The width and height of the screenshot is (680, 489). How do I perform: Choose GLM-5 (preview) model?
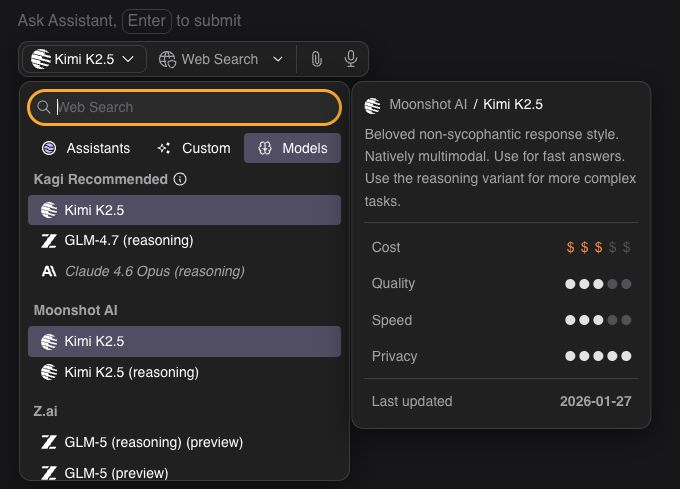[x=184, y=473]
